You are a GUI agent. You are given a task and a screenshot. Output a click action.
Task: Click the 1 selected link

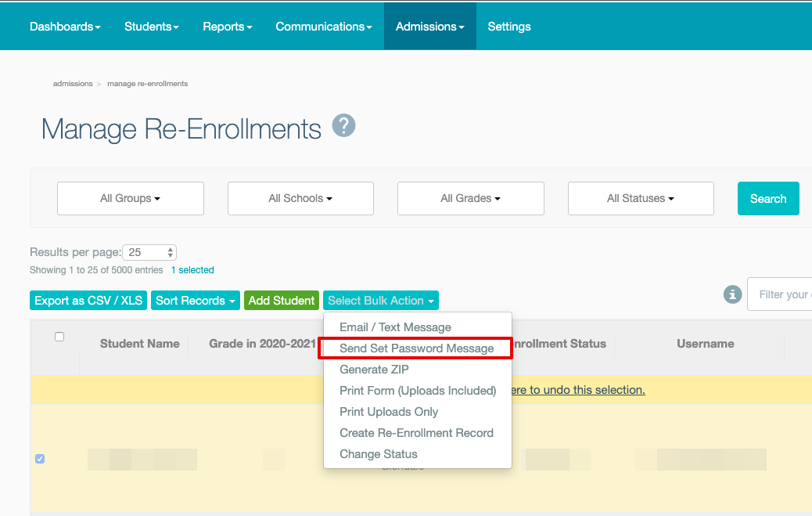pyautogui.click(x=192, y=270)
